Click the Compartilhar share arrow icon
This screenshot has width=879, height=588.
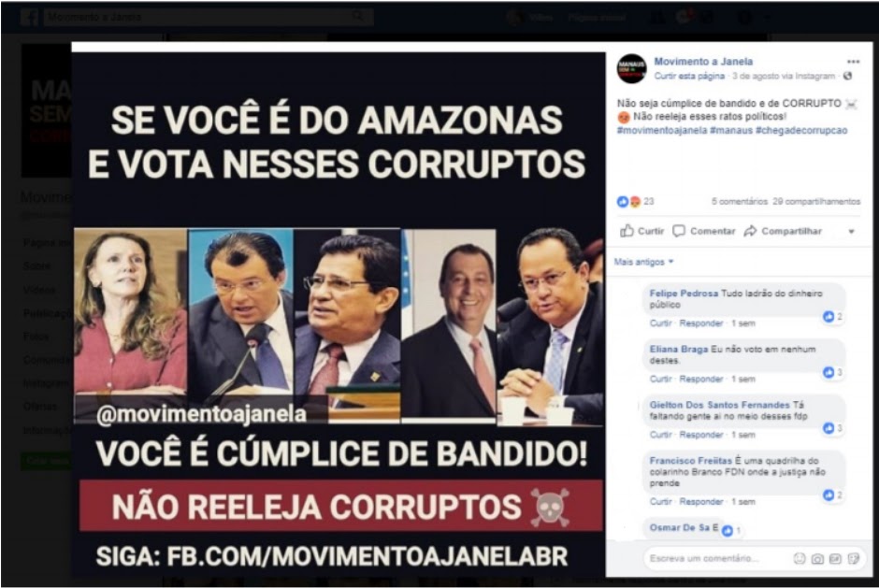pyautogui.click(x=750, y=231)
